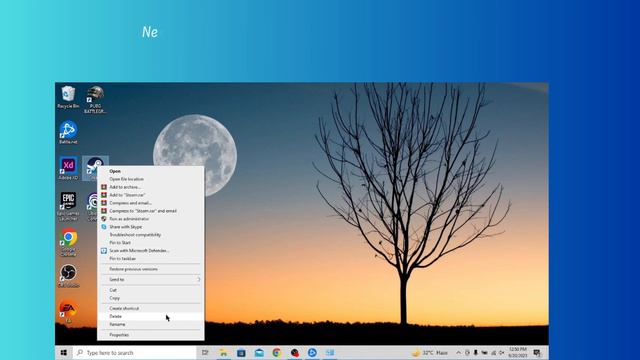Open Chrome from the taskbar

[x=277, y=353]
